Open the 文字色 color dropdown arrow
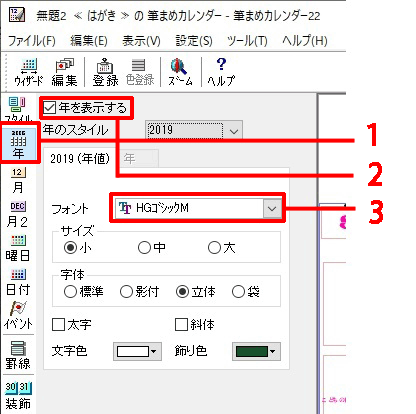The width and height of the screenshot is (416, 414). [153, 351]
